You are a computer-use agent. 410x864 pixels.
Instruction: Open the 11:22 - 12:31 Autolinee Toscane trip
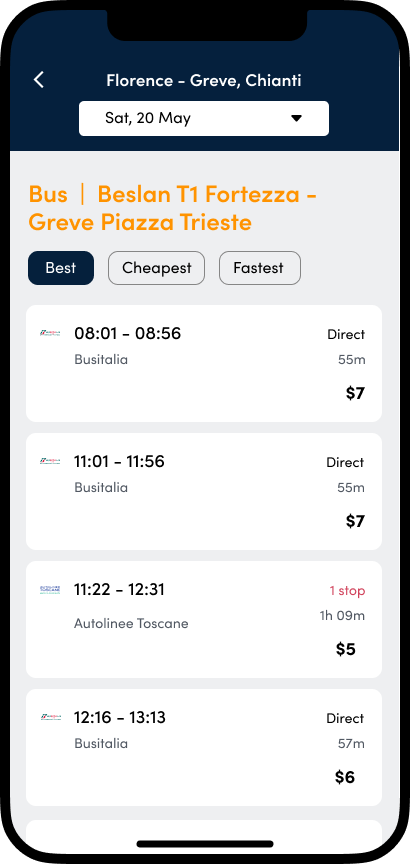pos(204,619)
